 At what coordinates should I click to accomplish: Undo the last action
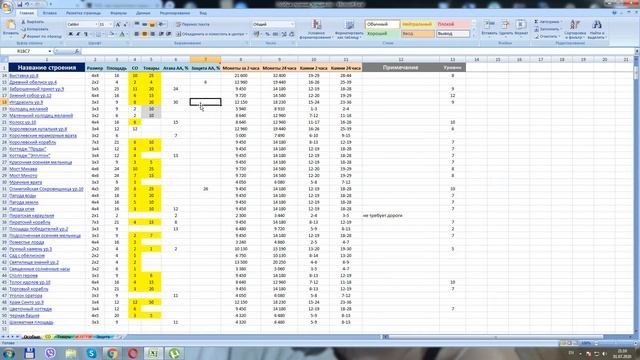[x=27, y=4]
